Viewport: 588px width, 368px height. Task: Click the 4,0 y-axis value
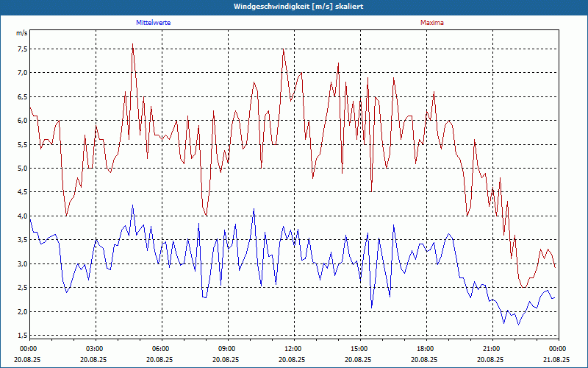pos(23,216)
